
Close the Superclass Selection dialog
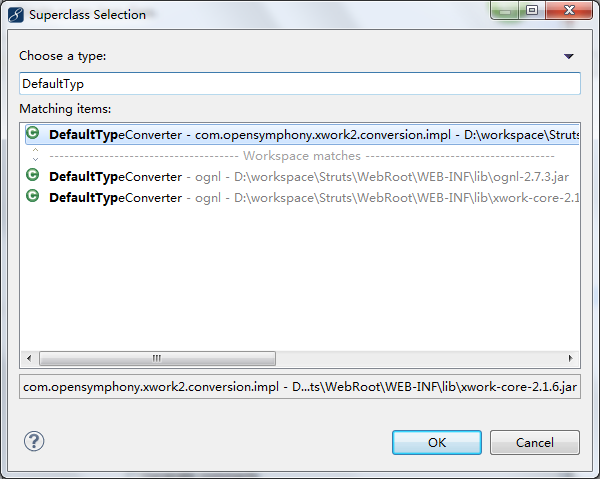569,10
